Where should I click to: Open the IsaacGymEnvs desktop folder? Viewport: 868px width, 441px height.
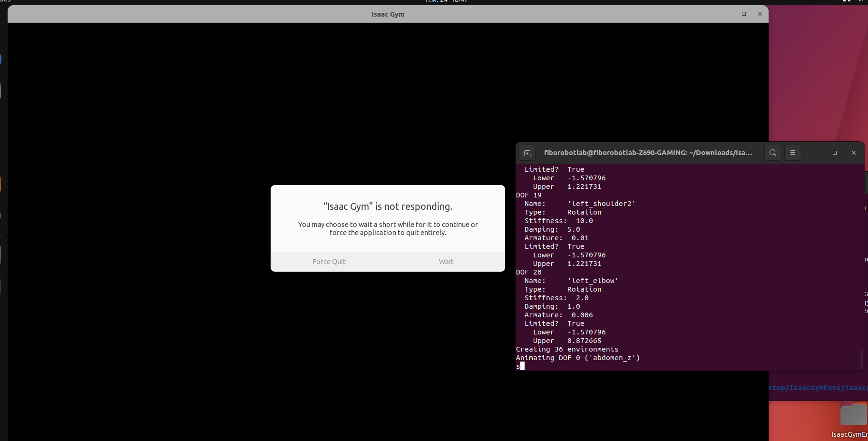point(854,414)
